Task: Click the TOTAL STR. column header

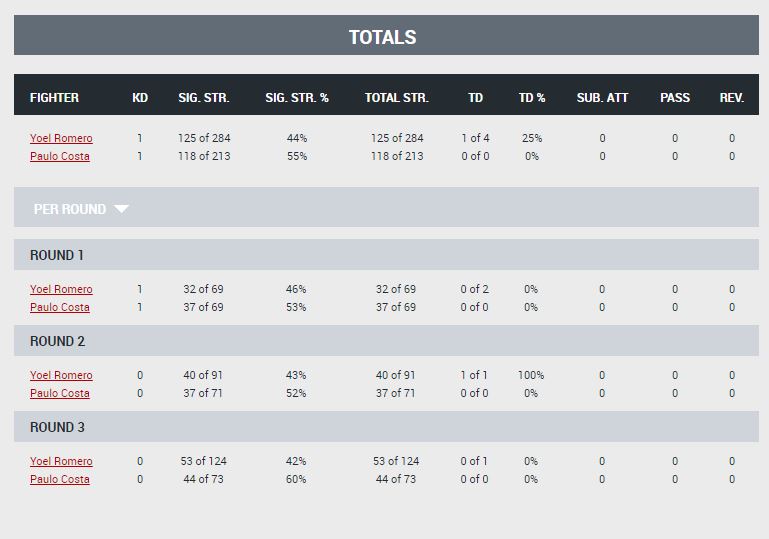Action: click(397, 98)
